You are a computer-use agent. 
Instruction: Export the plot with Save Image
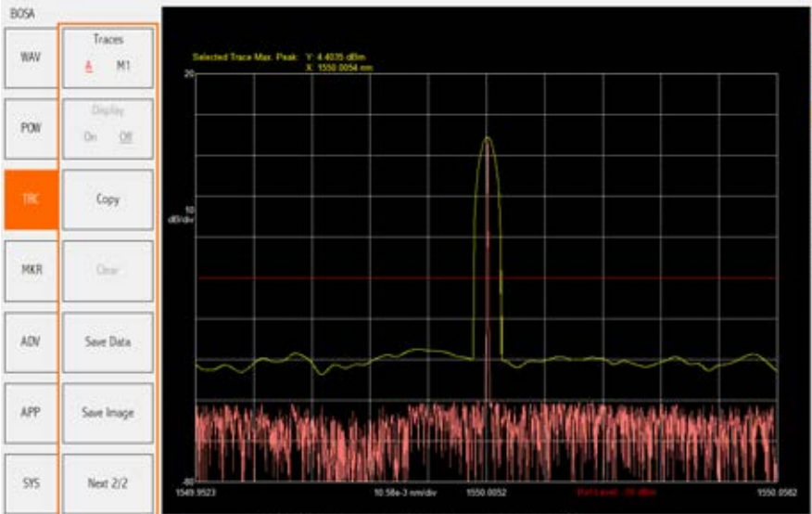pyautogui.click(x=108, y=413)
